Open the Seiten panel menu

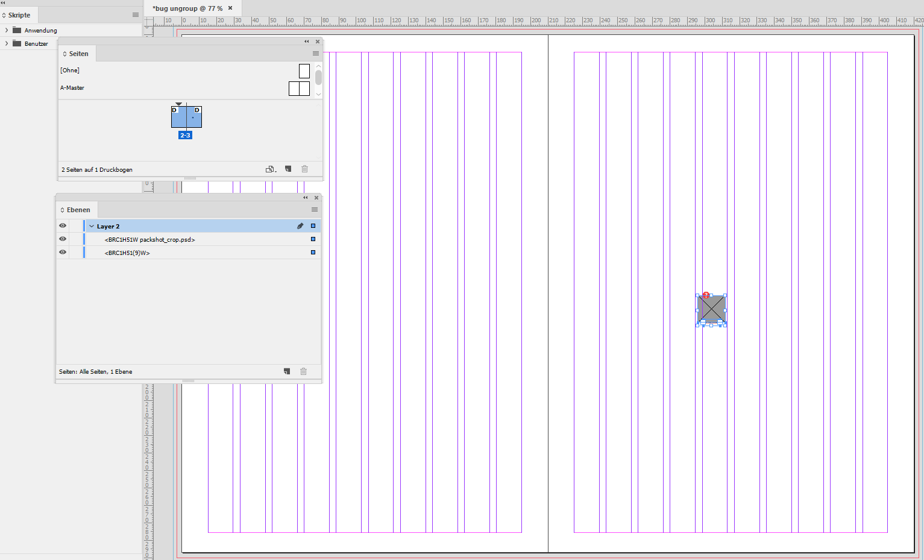point(316,53)
